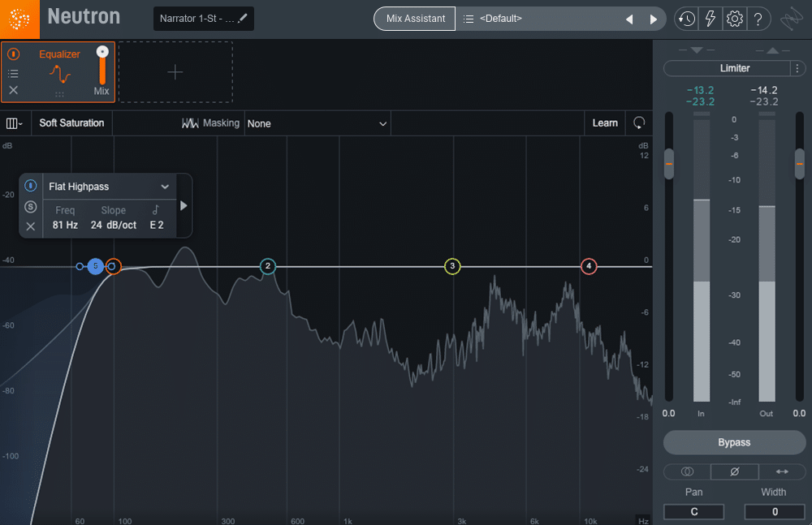Select EQ band node 3
Viewport: 812px width, 525px height.
click(452, 266)
